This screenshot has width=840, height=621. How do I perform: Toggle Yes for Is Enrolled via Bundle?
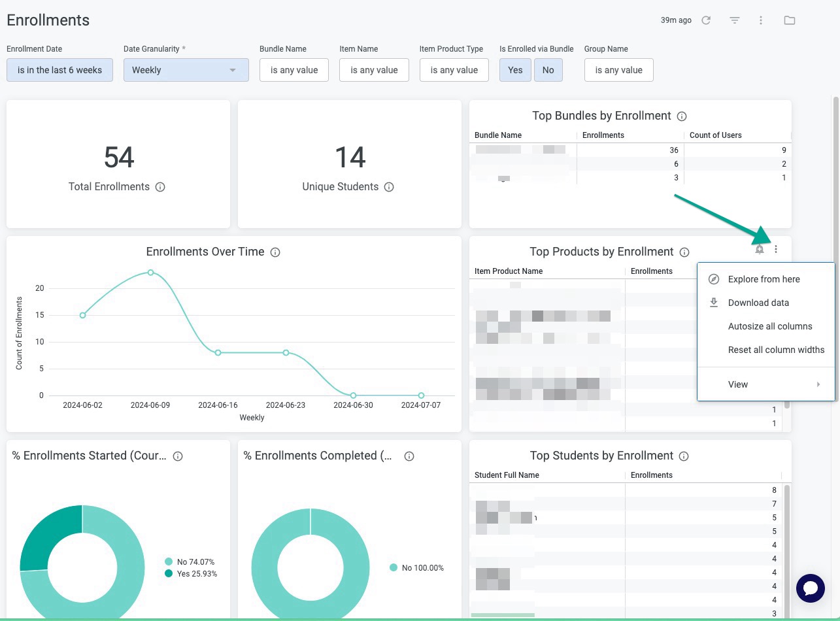pyautogui.click(x=515, y=69)
